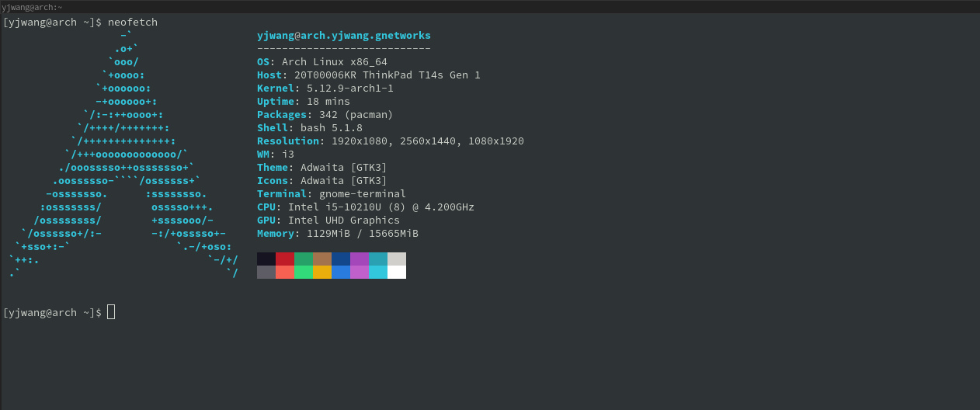Click the bright coral-red swatch in bottom row
This screenshot has width=980, height=410.
click(x=285, y=273)
